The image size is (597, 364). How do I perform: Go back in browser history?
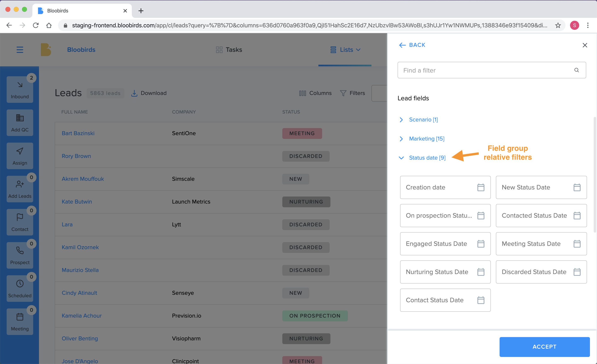(x=9, y=25)
